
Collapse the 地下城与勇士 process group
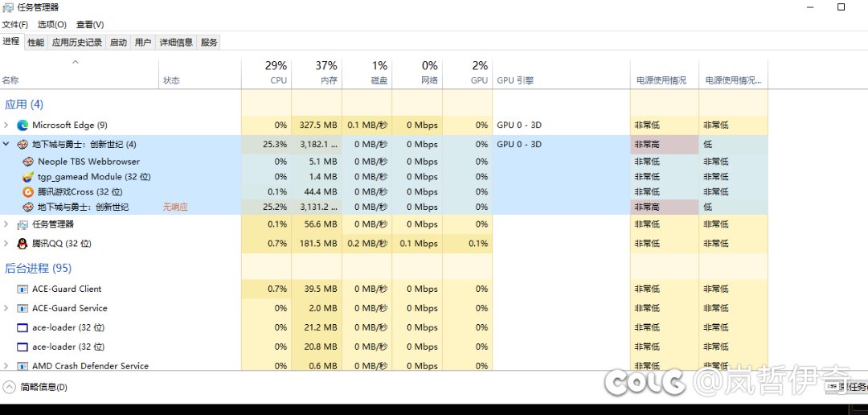[x=6, y=145]
